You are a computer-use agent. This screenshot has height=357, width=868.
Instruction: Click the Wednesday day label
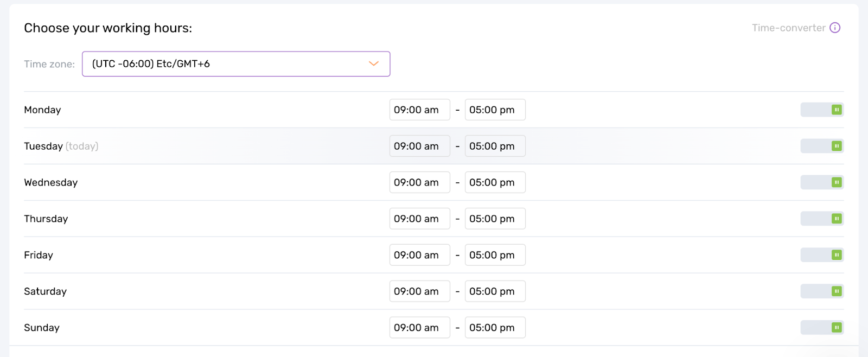click(51, 183)
